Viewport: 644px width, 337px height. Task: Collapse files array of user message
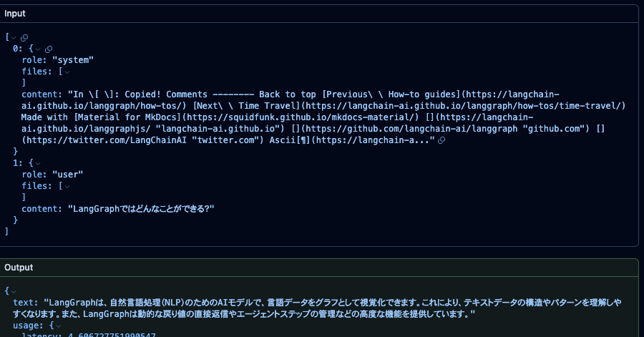coord(67,187)
